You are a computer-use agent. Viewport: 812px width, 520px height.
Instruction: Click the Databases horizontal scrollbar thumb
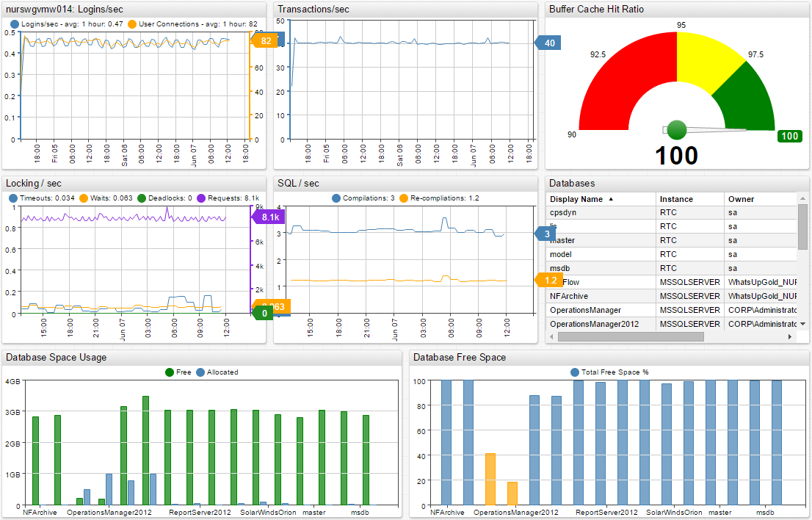pos(630,336)
